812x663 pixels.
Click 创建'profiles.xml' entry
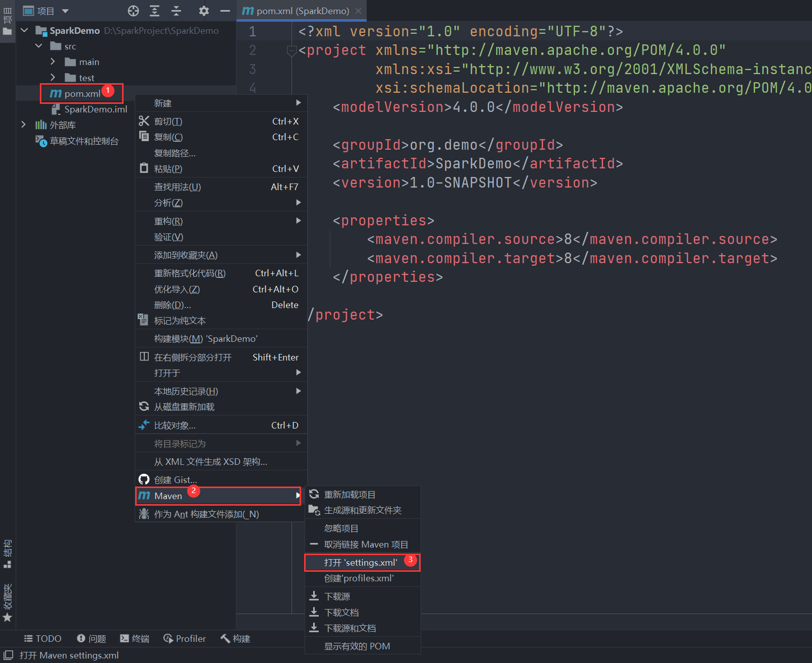point(363,578)
